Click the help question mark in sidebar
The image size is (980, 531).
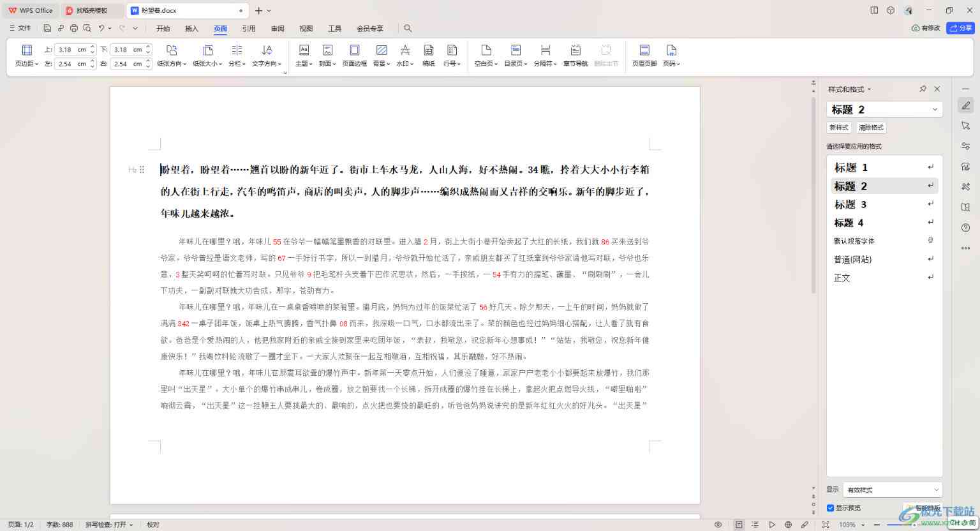point(965,228)
